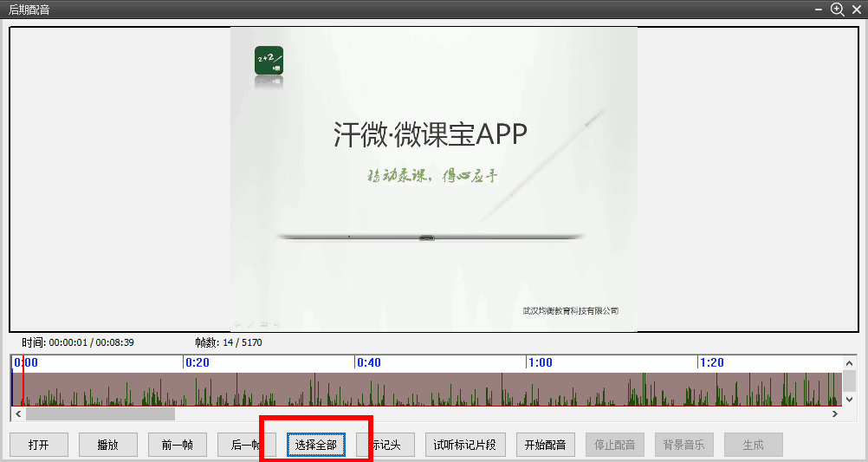Click the 0:20 timeline marker

[x=197, y=363]
